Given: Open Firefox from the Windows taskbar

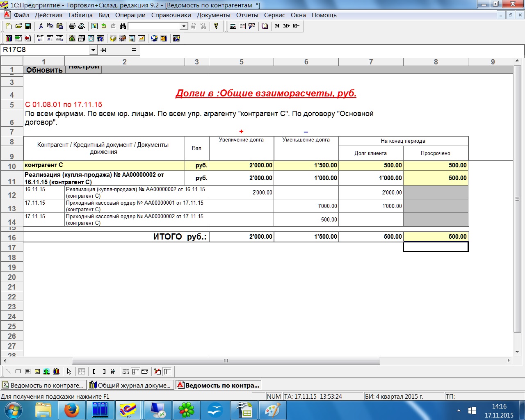Looking at the screenshot, I should point(71,410).
